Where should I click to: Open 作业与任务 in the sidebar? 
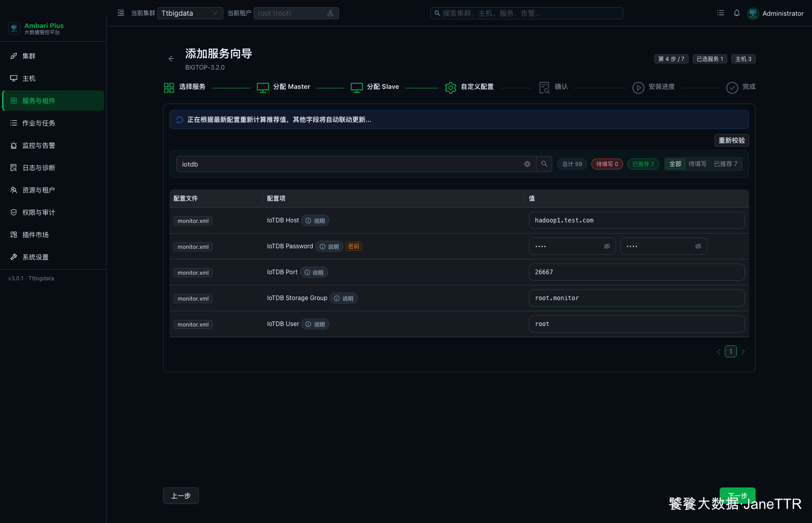(53, 123)
